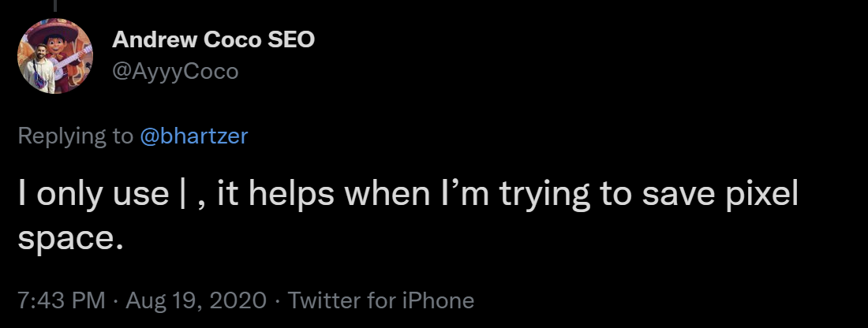Click Andrew Coco's profile avatar picture

[55, 57]
